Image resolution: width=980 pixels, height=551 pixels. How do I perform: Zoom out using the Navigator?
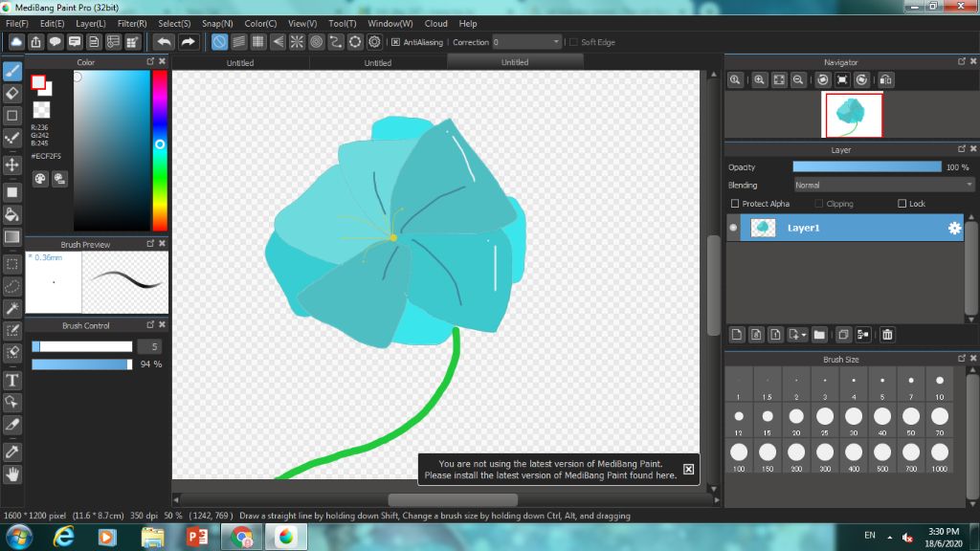tap(798, 80)
